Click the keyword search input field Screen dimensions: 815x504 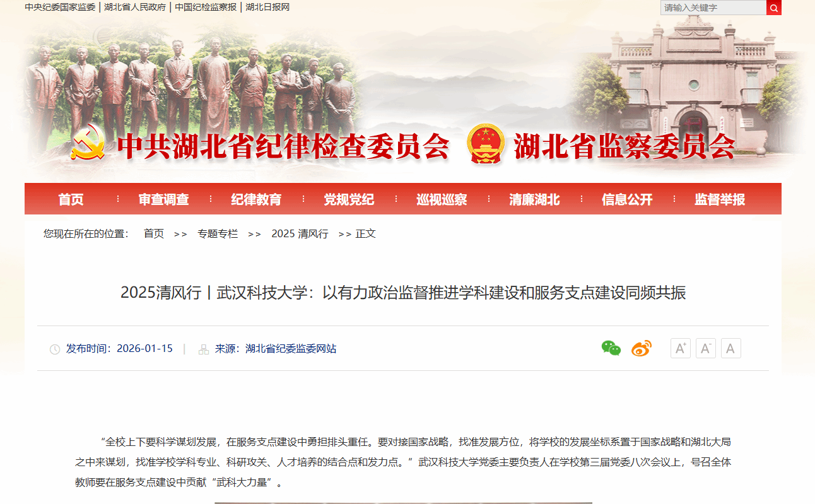713,8
